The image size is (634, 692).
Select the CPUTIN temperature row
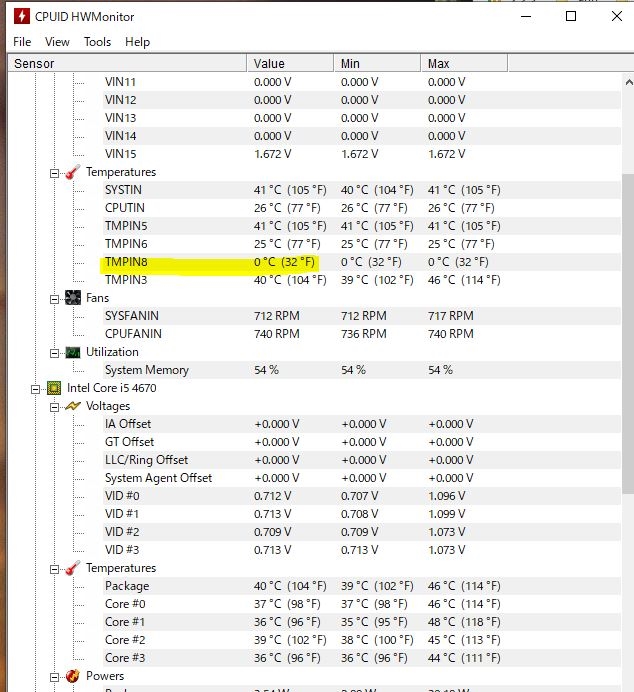coord(362,208)
